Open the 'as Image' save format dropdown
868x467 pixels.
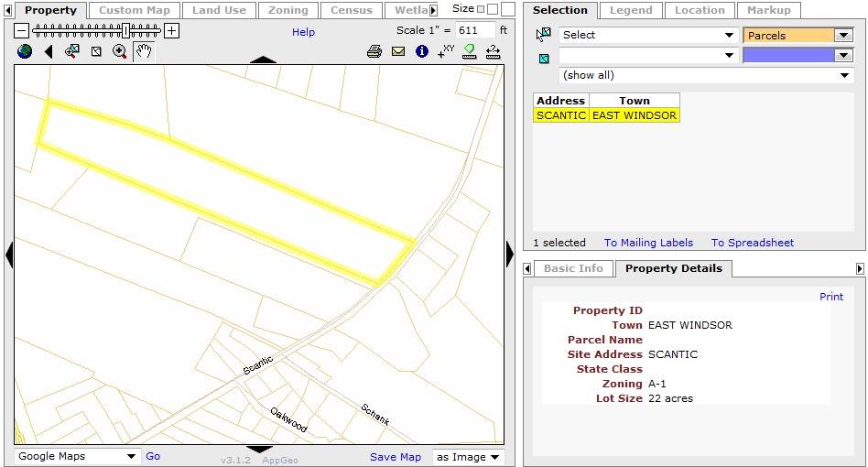coord(468,457)
